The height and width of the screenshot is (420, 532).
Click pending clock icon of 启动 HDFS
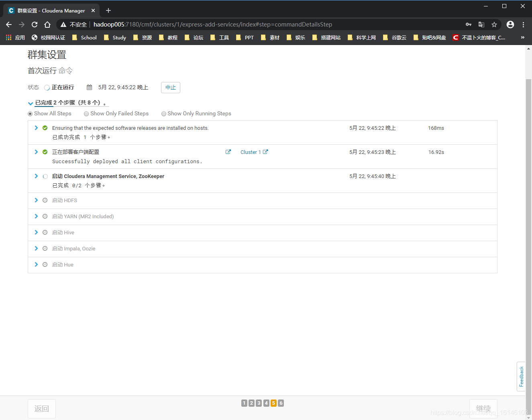[x=45, y=200]
